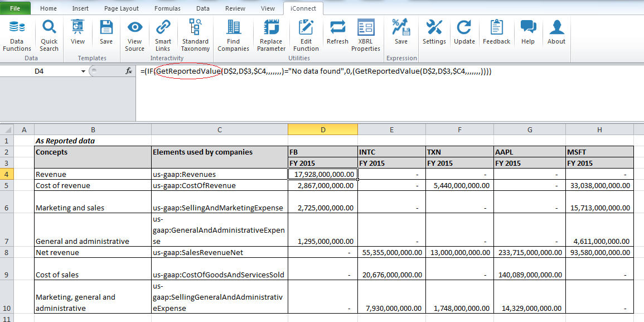This screenshot has width=644, height=322.
Task: Save the expression via Expression Save
Action: click(401, 33)
